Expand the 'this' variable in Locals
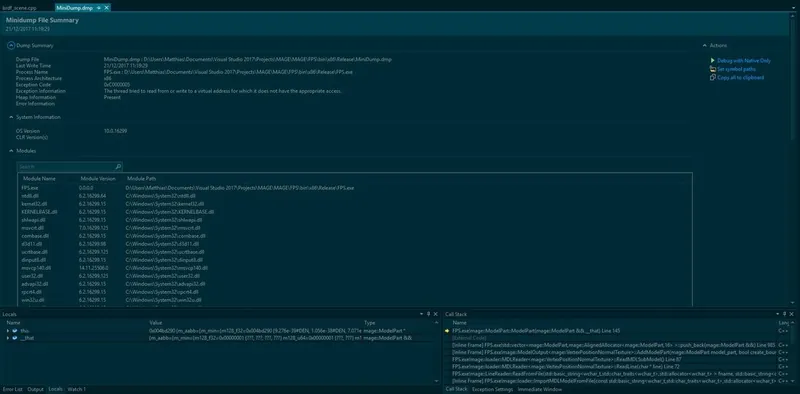 point(8,331)
